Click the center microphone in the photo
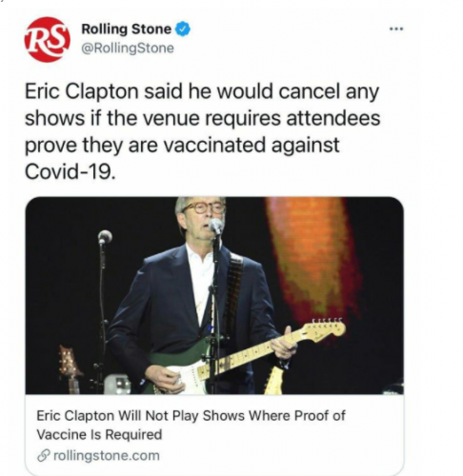Image resolution: width=463 pixels, height=476 pixels. pyautogui.click(x=216, y=227)
